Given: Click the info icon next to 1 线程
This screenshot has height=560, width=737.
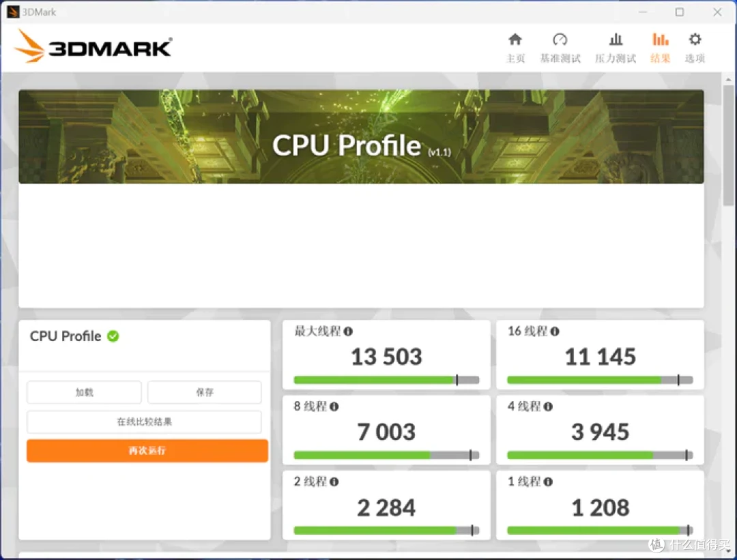Looking at the screenshot, I should [x=548, y=482].
